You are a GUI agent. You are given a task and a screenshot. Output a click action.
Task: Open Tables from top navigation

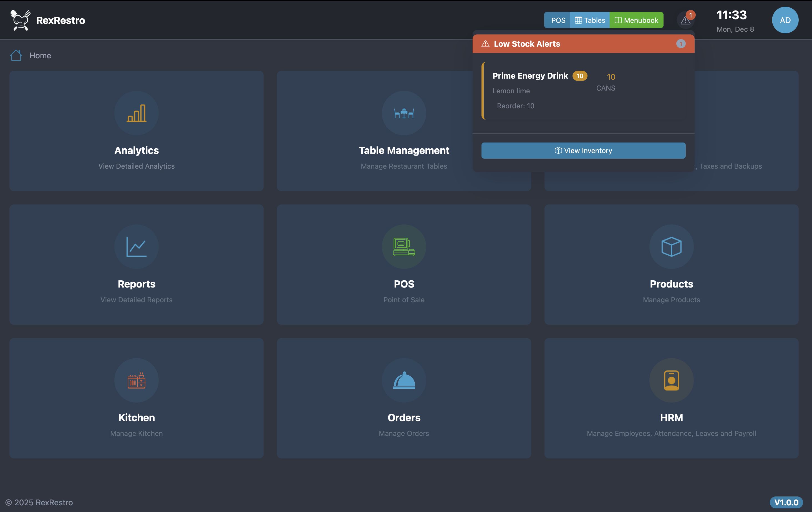589,20
